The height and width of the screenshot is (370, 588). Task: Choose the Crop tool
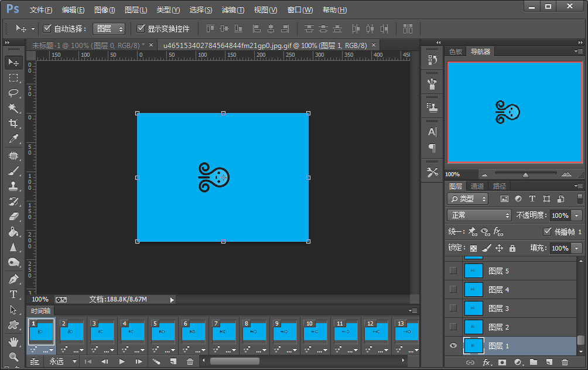[x=13, y=124]
